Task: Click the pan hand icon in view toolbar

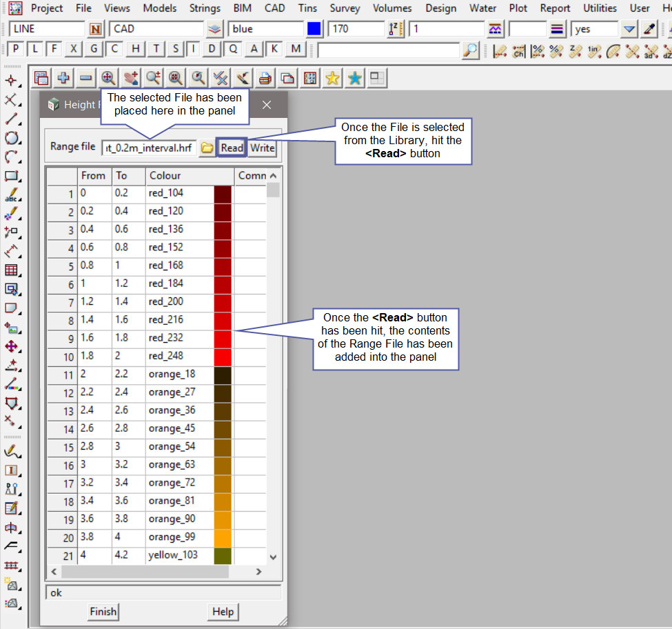Action: coord(130,79)
